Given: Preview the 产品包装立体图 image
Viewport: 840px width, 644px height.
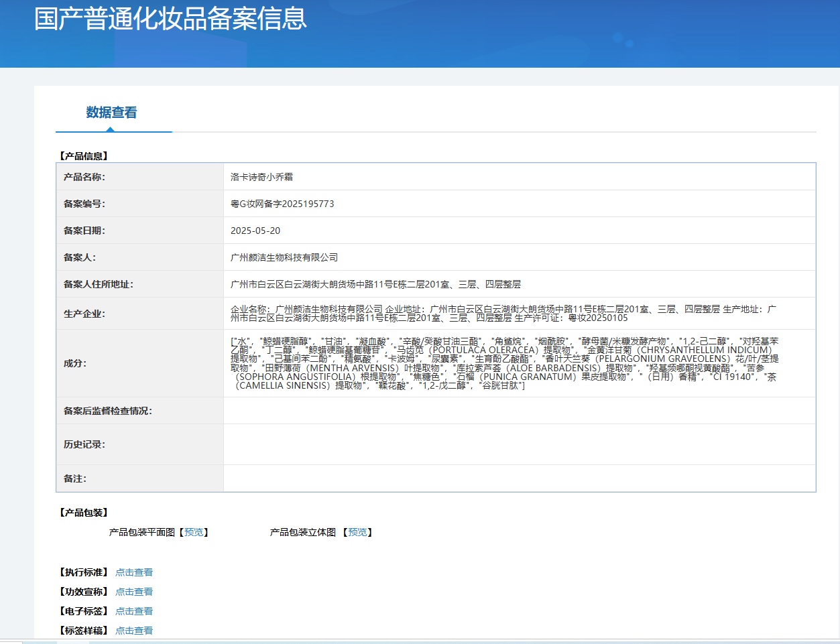Looking at the screenshot, I should pyautogui.click(x=357, y=532).
